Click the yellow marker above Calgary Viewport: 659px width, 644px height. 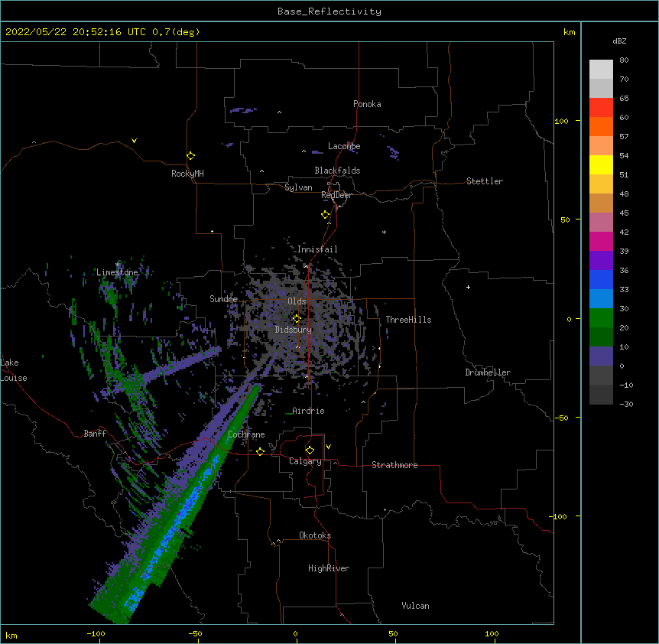(x=310, y=450)
